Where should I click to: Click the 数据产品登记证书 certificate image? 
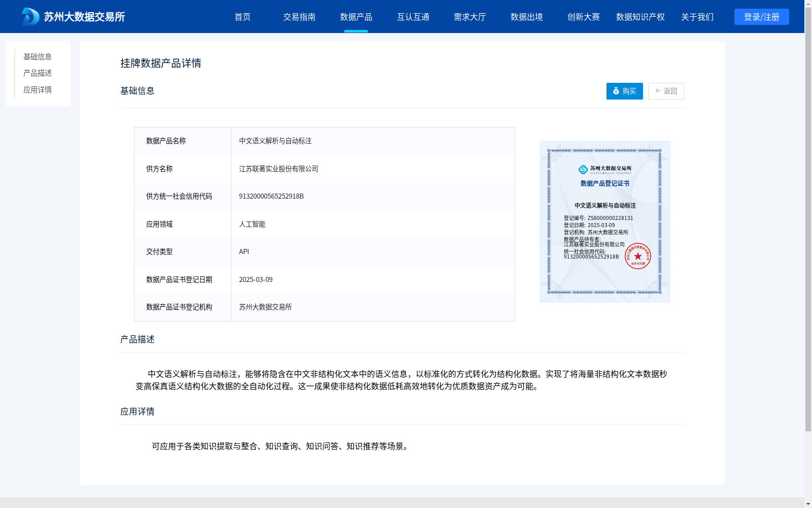tap(604, 221)
